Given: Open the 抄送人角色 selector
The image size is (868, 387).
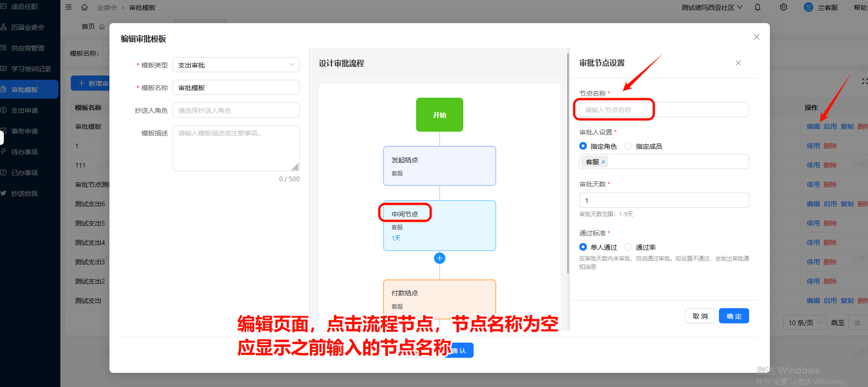Looking at the screenshot, I should [x=236, y=110].
